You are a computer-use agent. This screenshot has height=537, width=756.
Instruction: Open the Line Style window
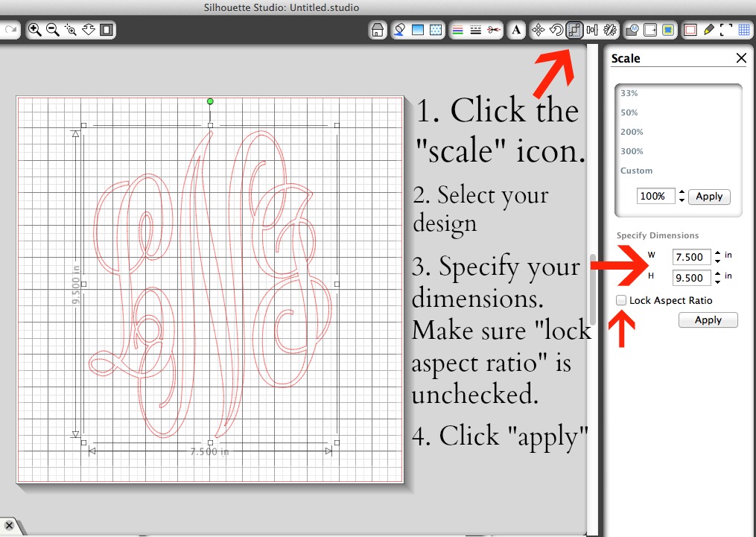(475, 31)
